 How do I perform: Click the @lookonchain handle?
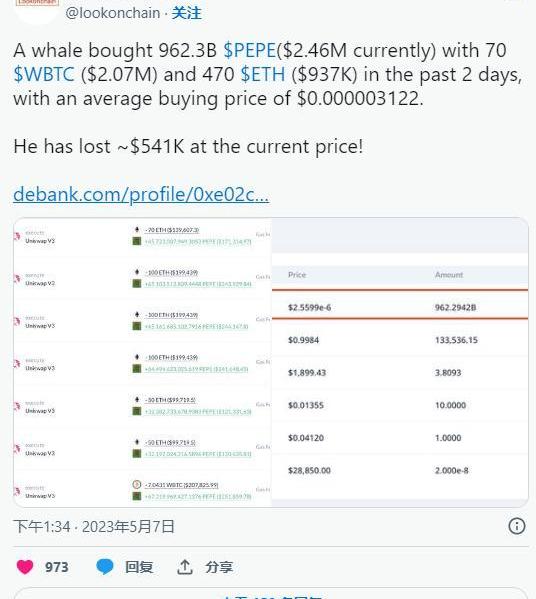coord(113,13)
